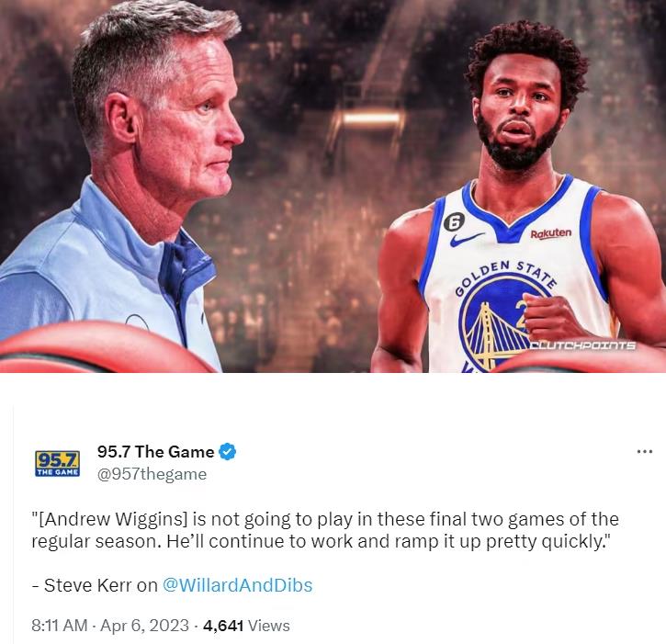Viewport: 666px width, 644px height.
Task: Click the number 6 patch on jersey
Action: coord(454,222)
